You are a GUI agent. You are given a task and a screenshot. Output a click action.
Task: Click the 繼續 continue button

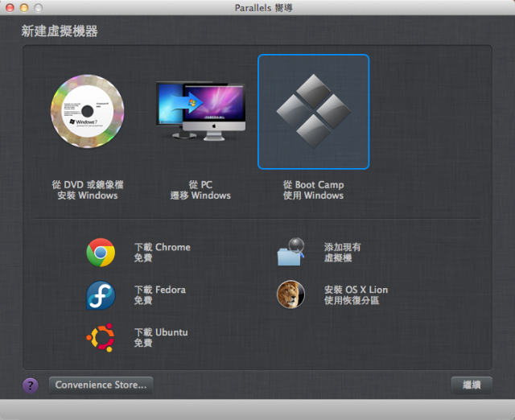point(472,385)
